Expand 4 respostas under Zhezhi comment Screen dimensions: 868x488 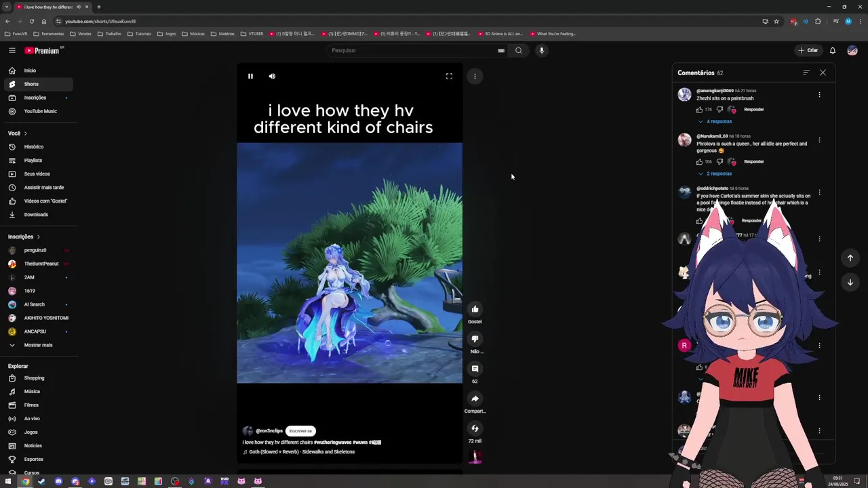click(715, 121)
